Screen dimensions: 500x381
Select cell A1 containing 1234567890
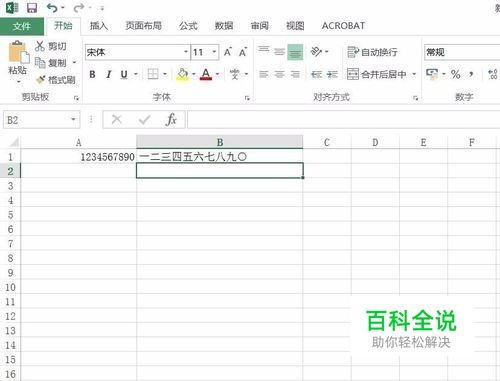coord(79,157)
